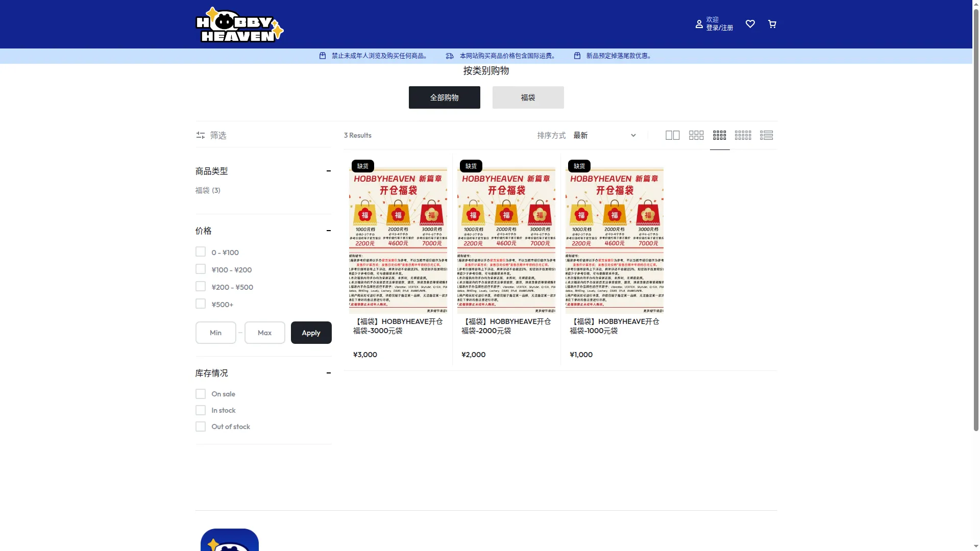
Task: Click the preorder discount icon in banner
Action: 577,56
